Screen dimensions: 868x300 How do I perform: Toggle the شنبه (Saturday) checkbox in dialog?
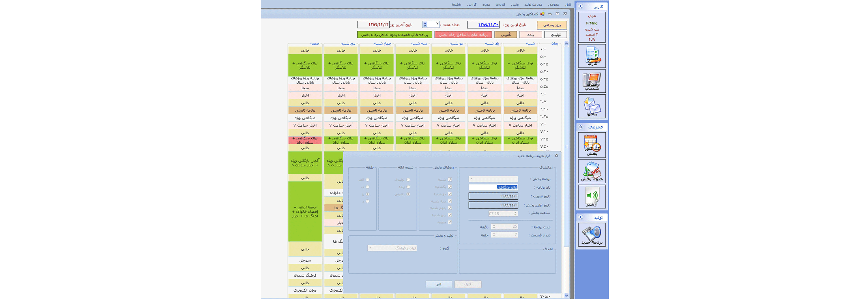point(450,180)
